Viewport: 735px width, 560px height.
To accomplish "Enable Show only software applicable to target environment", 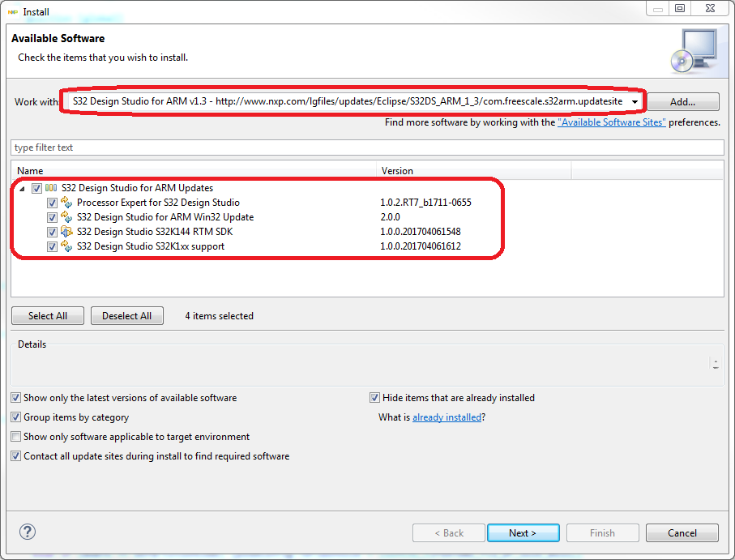I will tap(16, 437).
